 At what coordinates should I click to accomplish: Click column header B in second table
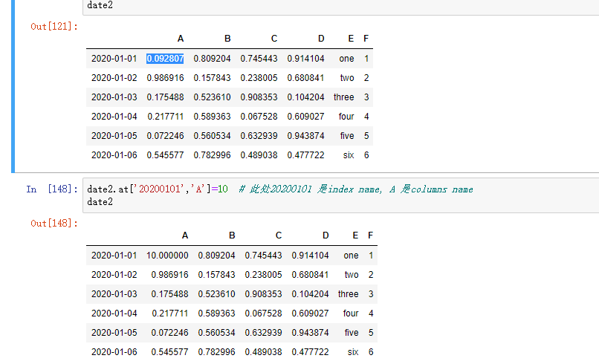(x=232, y=235)
